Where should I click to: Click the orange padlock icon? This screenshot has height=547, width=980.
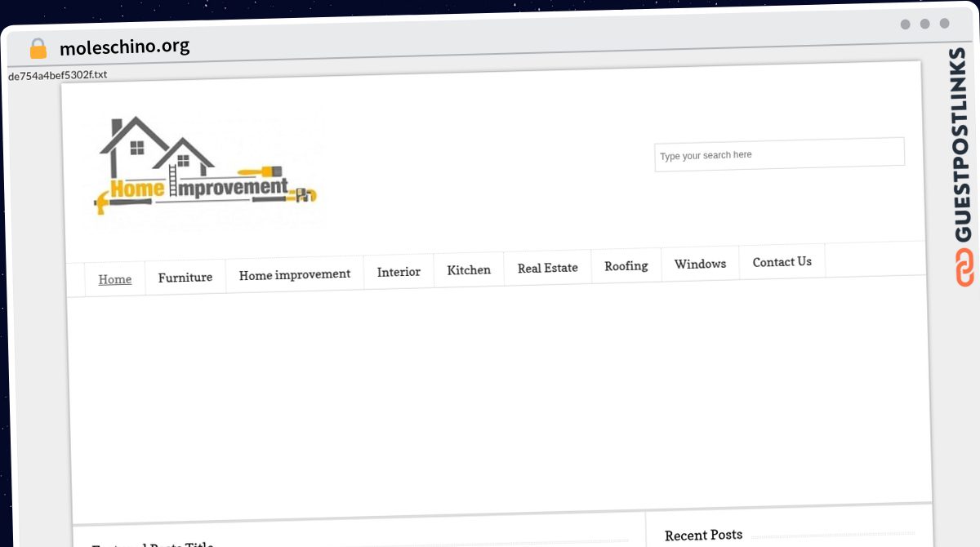tap(38, 49)
